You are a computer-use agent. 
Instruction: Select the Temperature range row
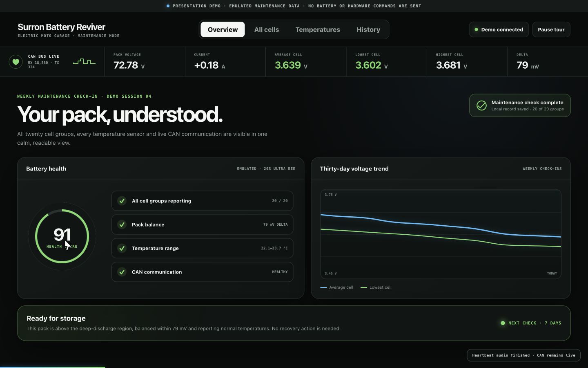point(202,248)
